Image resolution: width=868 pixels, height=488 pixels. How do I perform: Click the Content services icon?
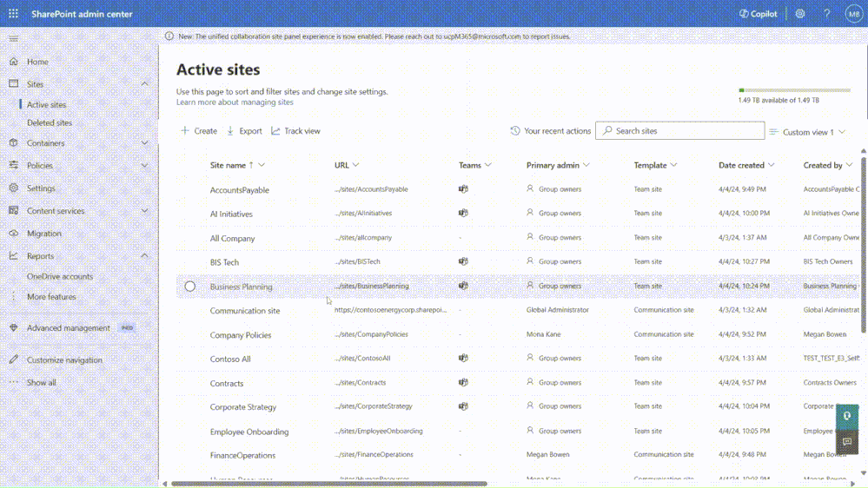click(14, 211)
